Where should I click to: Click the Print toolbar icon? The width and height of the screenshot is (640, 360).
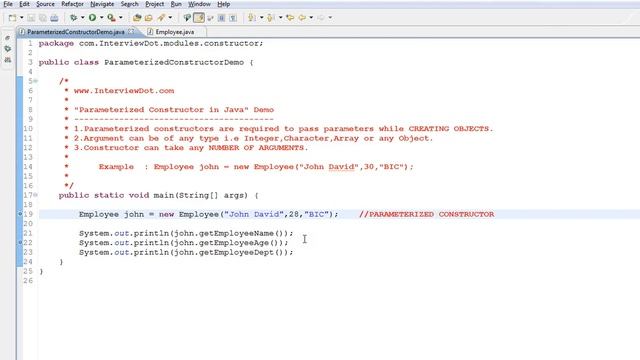click(54, 18)
